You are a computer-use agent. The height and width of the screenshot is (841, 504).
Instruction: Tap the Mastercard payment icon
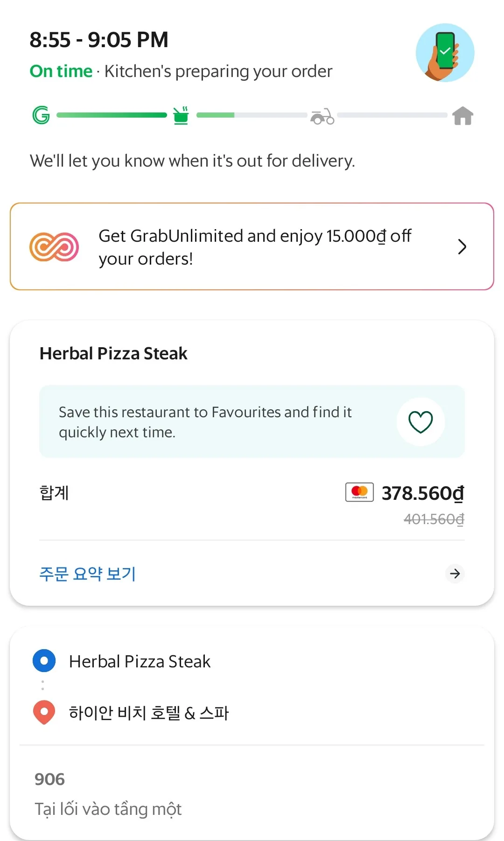(359, 492)
